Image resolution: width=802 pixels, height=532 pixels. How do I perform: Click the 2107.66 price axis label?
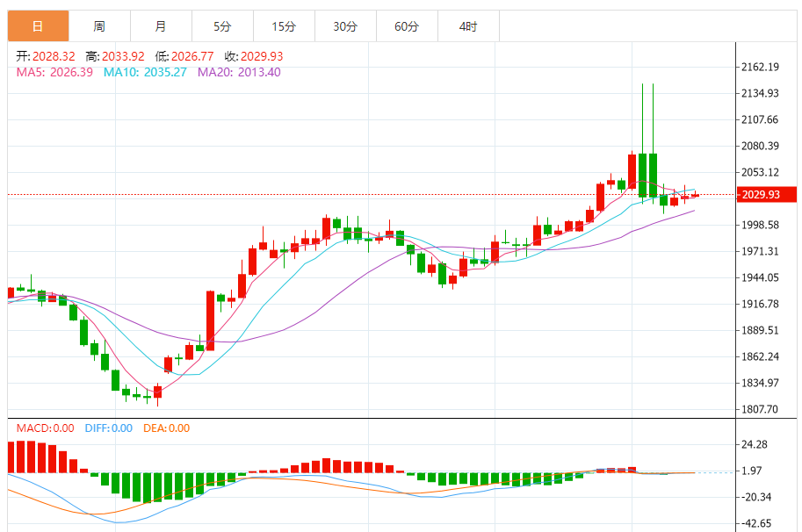760,119
